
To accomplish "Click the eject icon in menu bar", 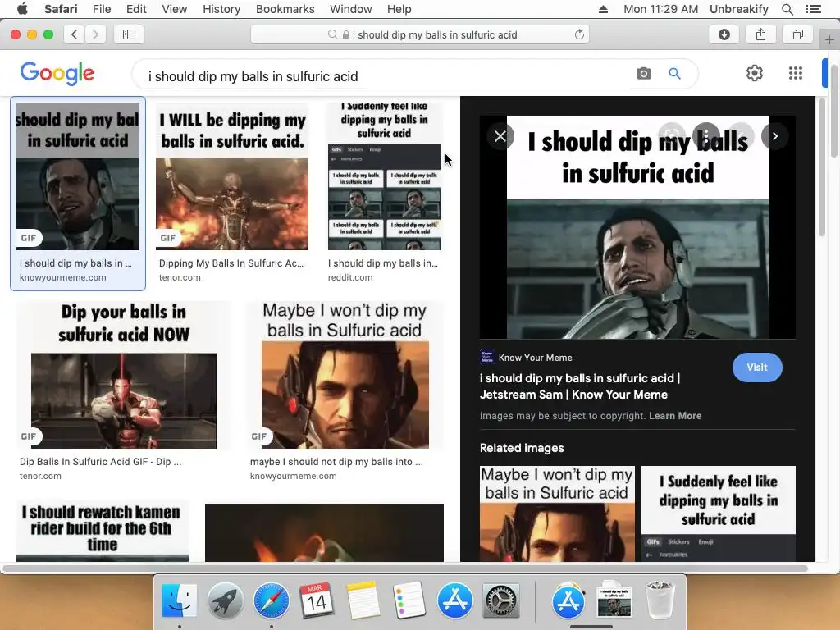I will click(x=603, y=9).
